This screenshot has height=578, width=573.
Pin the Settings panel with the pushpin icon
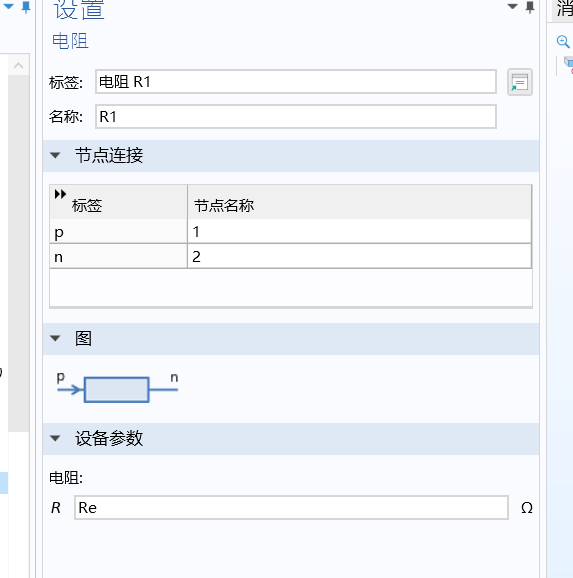pos(530,7)
